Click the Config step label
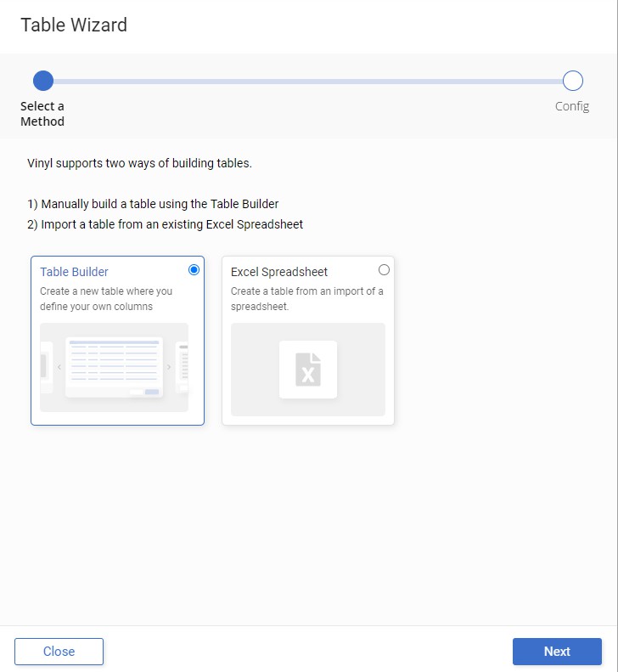The image size is (618, 672). [x=572, y=106]
